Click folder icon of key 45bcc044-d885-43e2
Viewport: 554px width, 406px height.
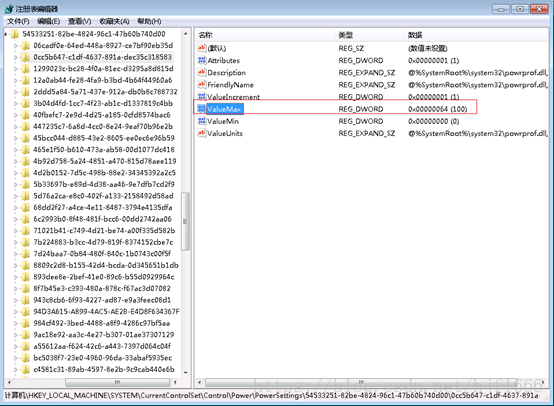pyautogui.click(x=25, y=138)
